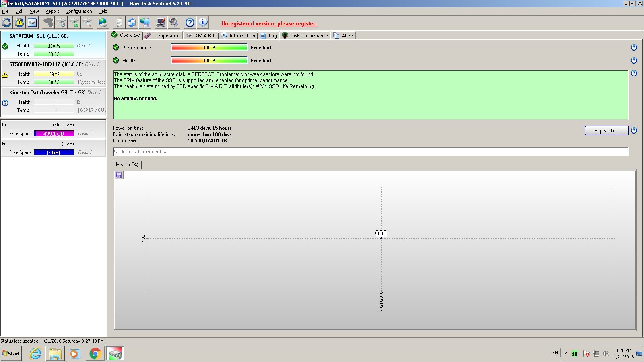This screenshot has width=644, height=362.
Task: Open Google Chrome from taskbar
Action: point(95,354)
